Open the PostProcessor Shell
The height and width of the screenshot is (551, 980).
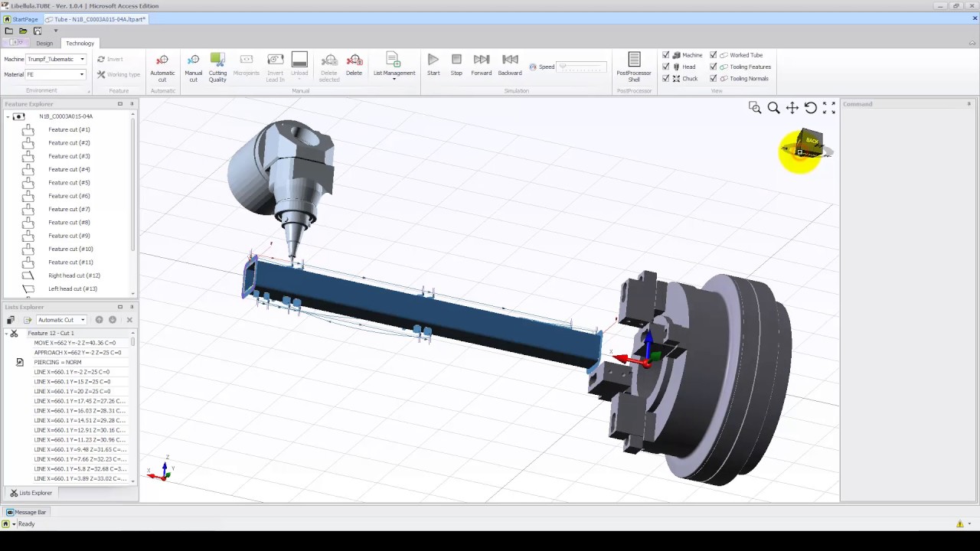click(x=634, y=67)
